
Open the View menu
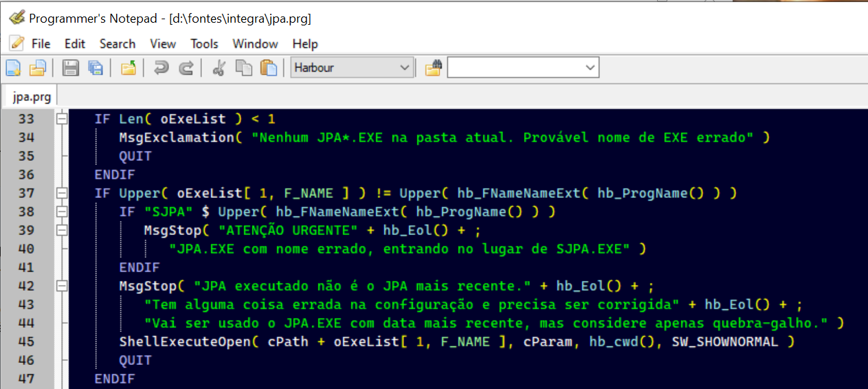coord(163,43)
